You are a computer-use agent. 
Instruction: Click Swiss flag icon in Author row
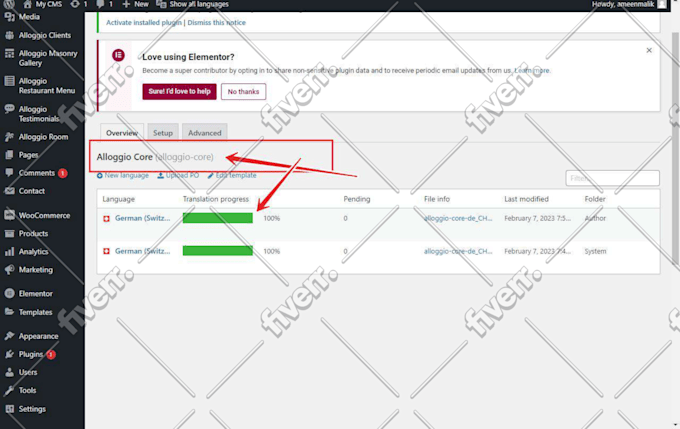(x=106, y=219)
